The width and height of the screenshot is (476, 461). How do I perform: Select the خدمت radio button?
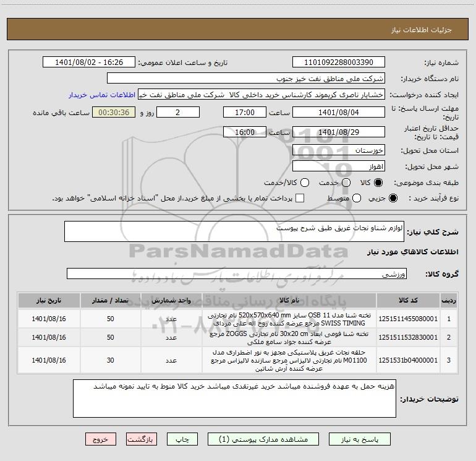click(346, 183)
